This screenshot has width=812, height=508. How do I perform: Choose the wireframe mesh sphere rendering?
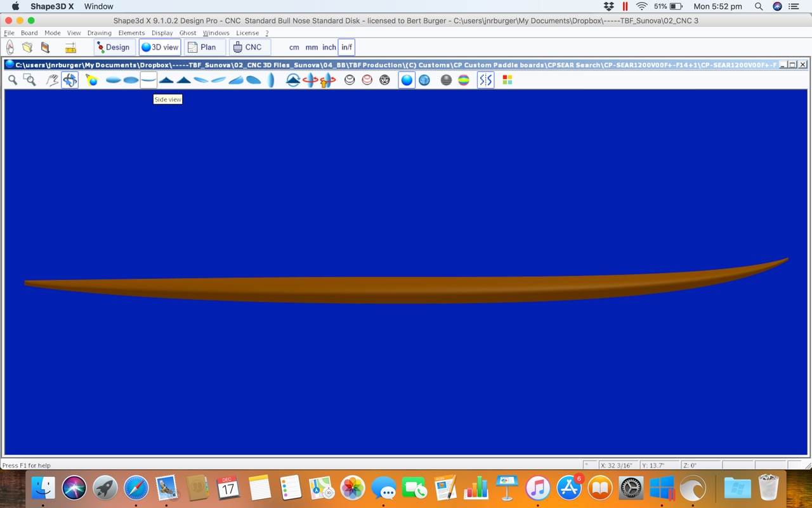384,80
